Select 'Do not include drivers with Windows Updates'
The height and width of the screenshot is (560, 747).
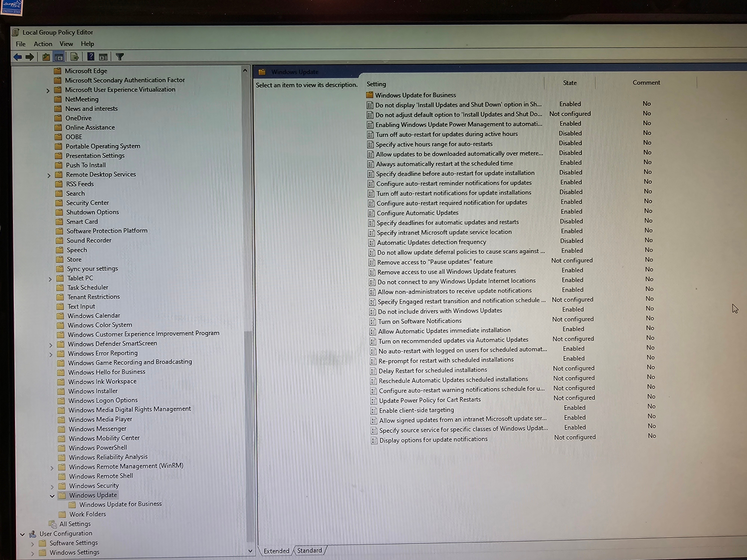(440, 311)
